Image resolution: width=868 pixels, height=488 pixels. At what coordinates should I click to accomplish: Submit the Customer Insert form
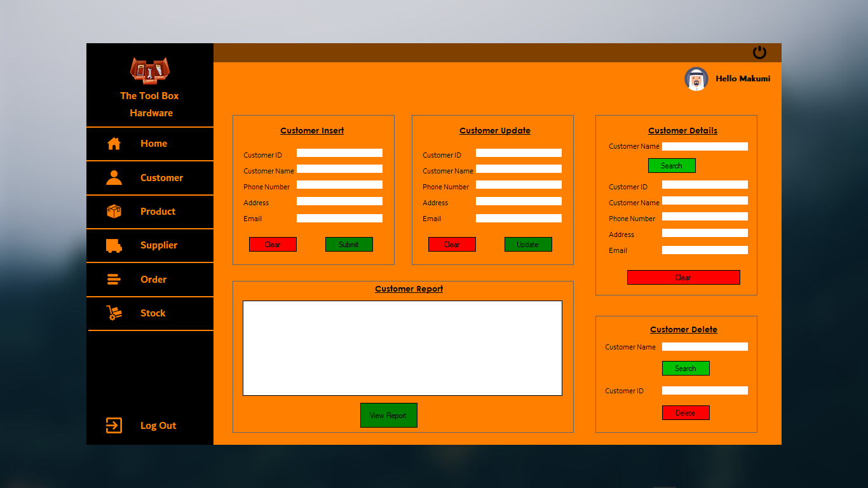pos(349,244)
